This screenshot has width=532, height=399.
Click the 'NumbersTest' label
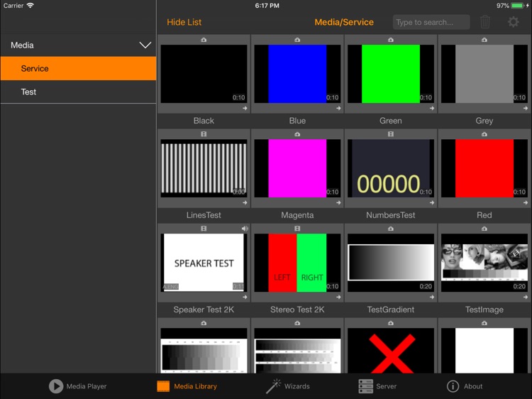tap(391, 215)
